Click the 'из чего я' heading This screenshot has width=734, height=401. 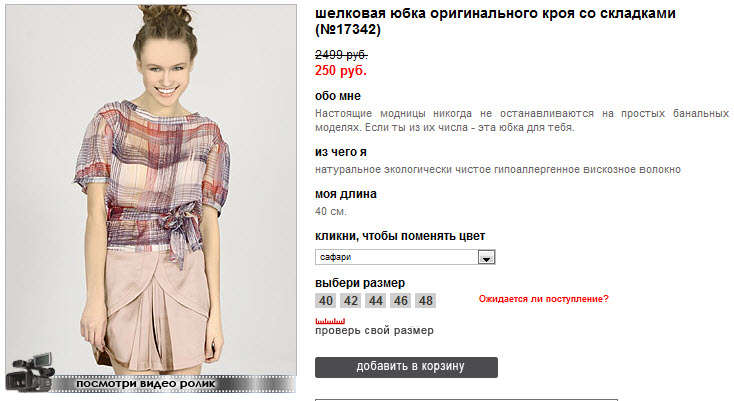tap(341, 152)
